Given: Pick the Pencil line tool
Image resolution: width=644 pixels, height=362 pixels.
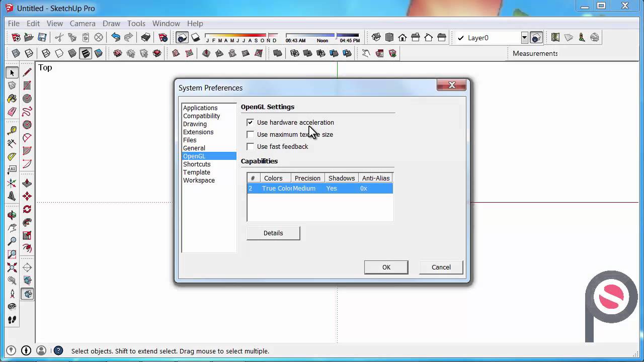Looking at the screenshot, I should tap(27, 72).
